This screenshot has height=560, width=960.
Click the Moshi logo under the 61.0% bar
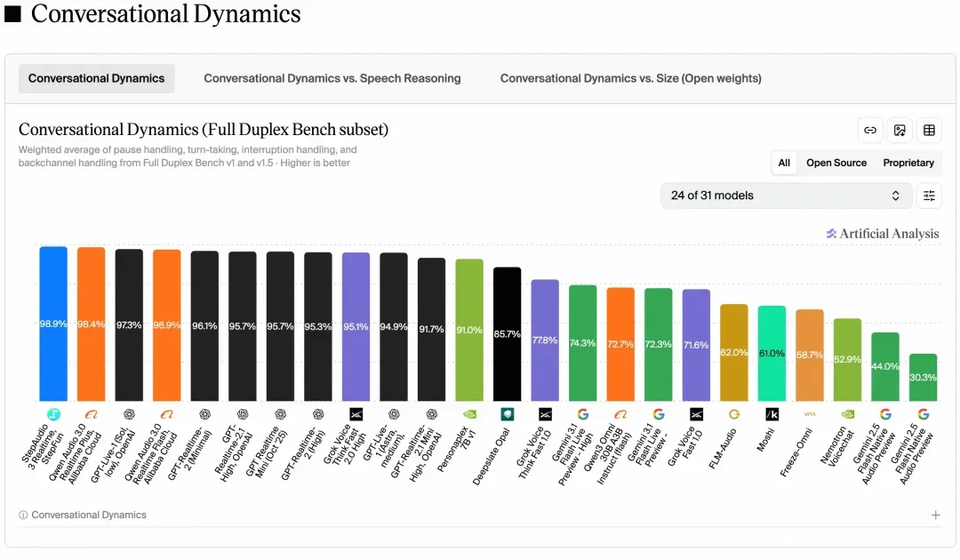tap(772, 414)
